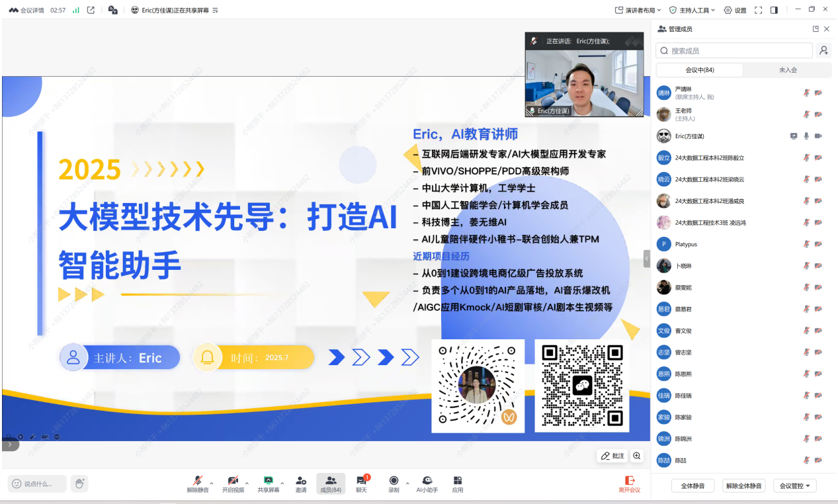Start recording with the 录制 icon

[x=394, y=483]
